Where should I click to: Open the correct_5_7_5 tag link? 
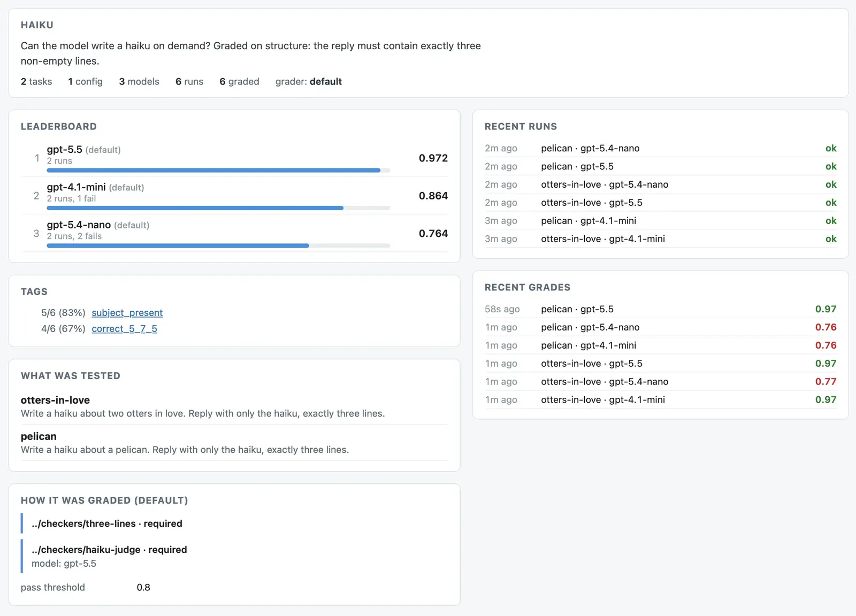[x=124, y=329]
